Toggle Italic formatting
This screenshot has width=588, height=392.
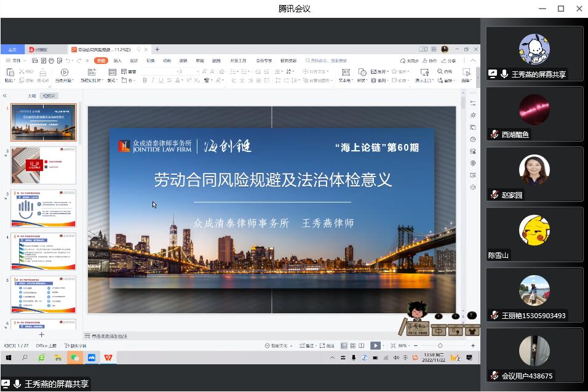click(153, 80)
